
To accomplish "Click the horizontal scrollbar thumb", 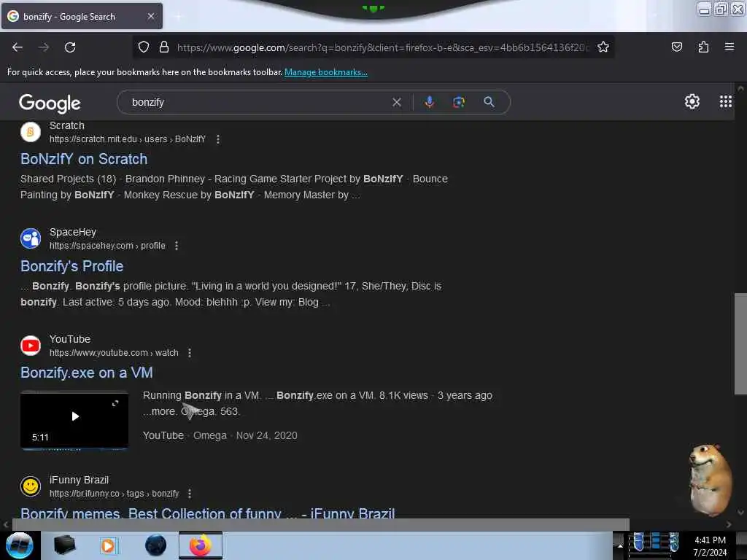I will tap(320, 524).
